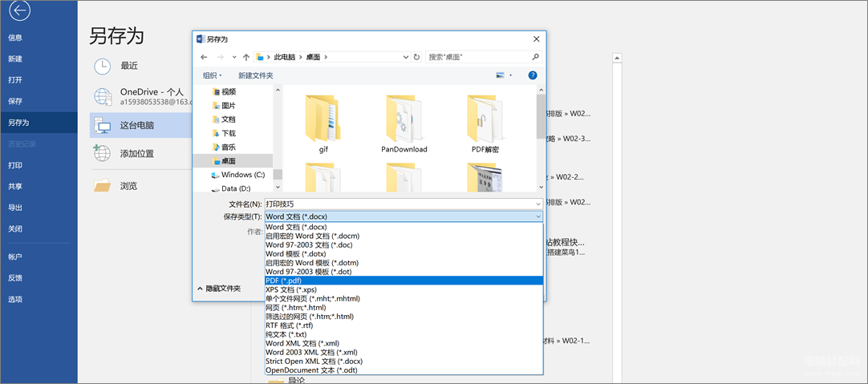Choose RTF 格式 (*.rtf) file type

(404, 325)
